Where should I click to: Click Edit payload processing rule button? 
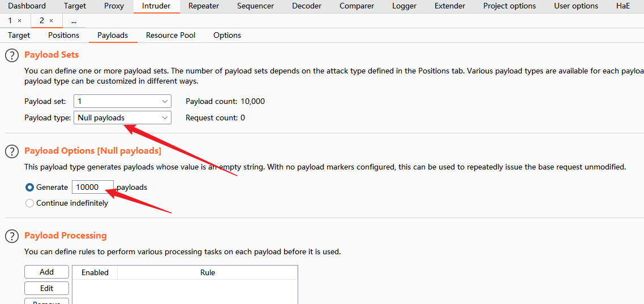(46, 288)
